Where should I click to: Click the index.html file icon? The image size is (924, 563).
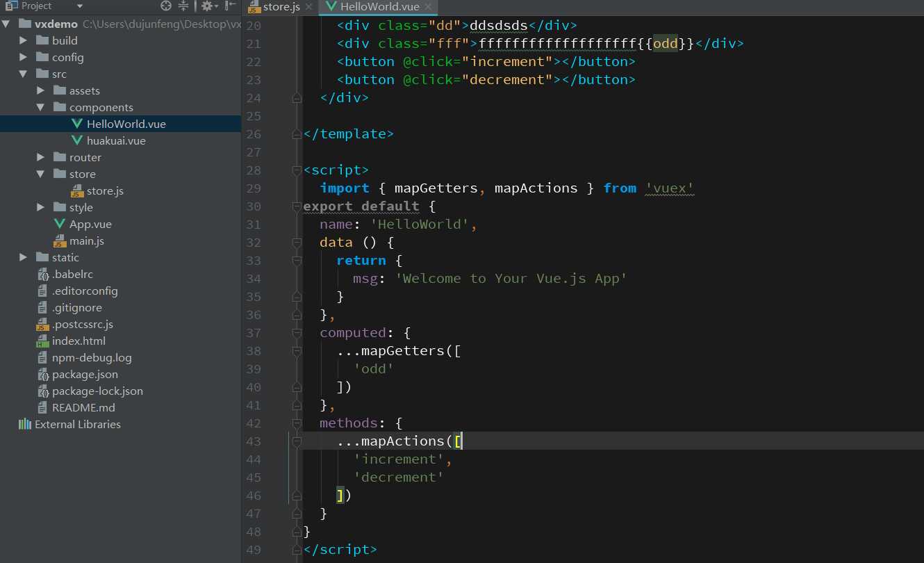tap(42, 341)
